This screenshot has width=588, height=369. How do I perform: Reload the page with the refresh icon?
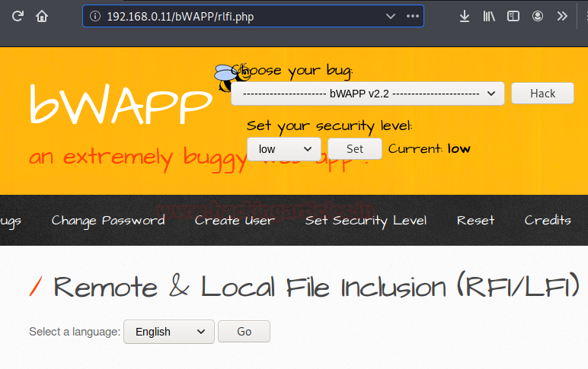18,16
